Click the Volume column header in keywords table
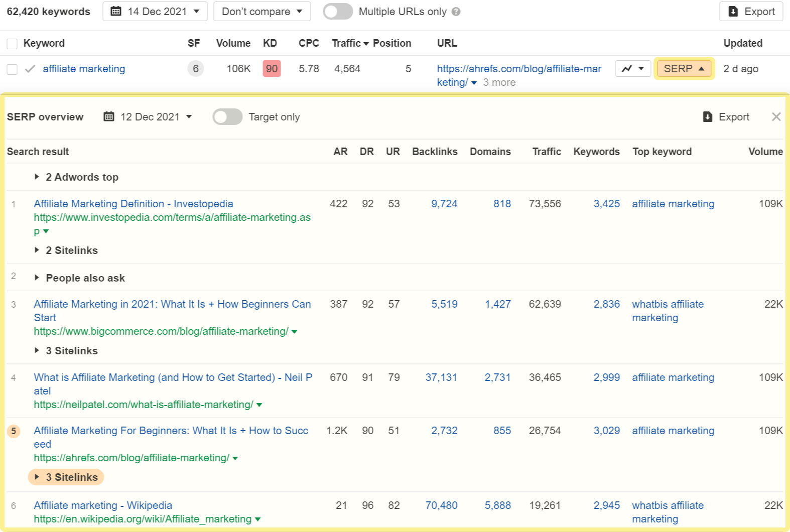This screenshot has height=532, width=790. [x=233, y=43]
